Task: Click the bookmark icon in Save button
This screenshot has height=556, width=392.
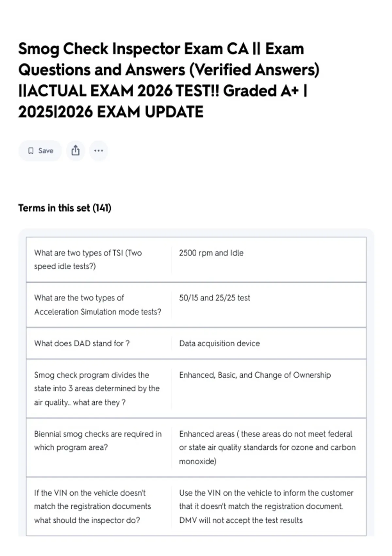Action: pos(31,151)
